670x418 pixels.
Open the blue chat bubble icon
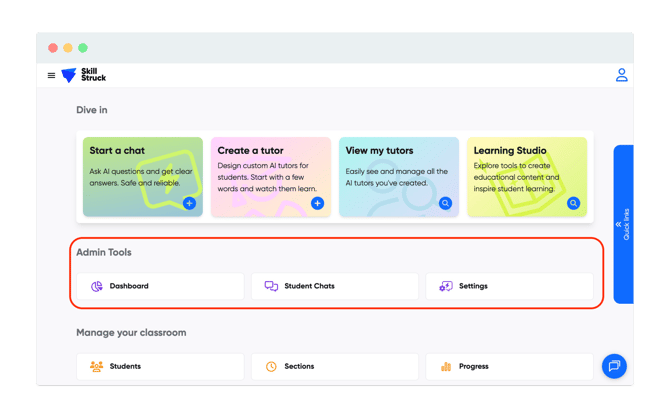(614, 366)
